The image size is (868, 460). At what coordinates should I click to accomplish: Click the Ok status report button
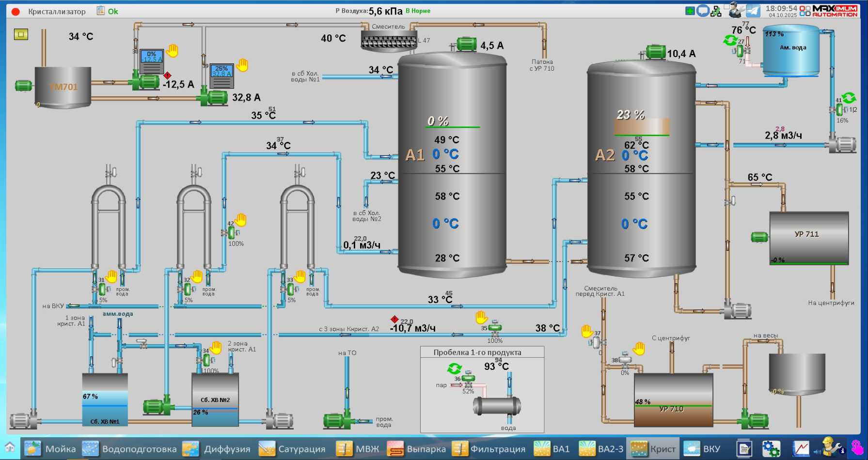108,11
